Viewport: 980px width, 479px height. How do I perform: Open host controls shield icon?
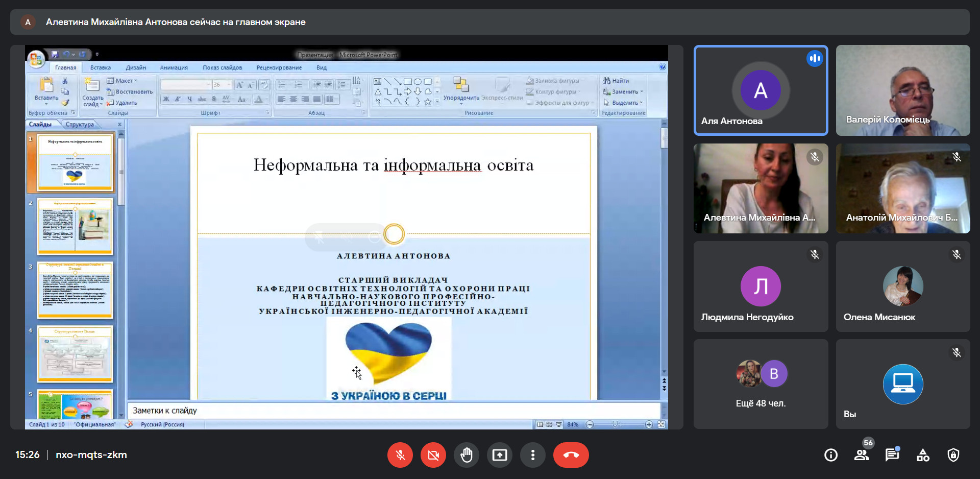coord(953,454)
